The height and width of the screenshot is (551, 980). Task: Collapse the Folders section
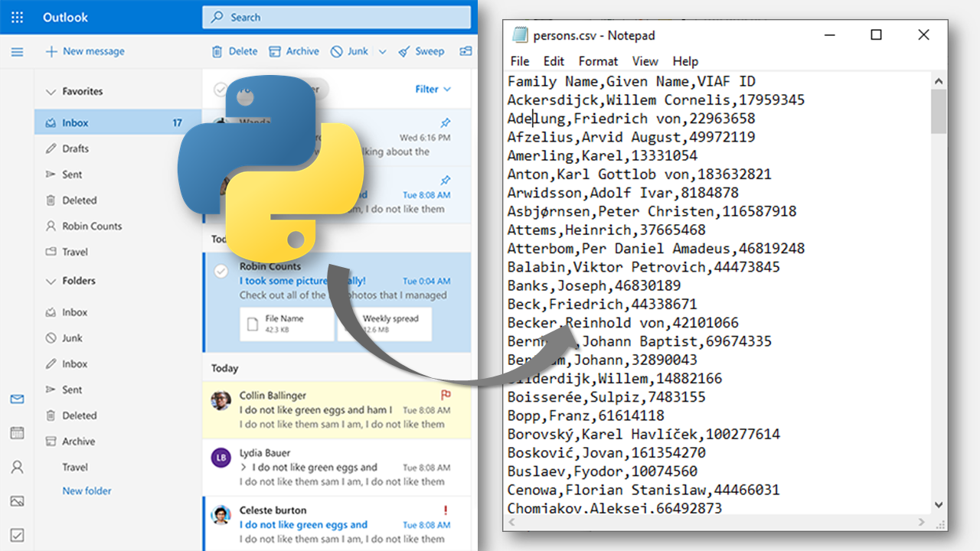pyautogui.click(x=51, y=282)
